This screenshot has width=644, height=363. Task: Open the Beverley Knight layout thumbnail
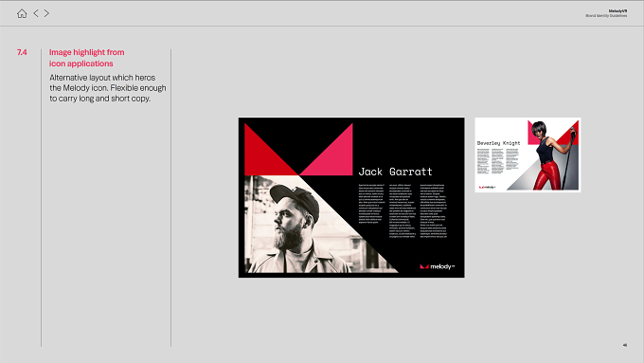(528, 154)
